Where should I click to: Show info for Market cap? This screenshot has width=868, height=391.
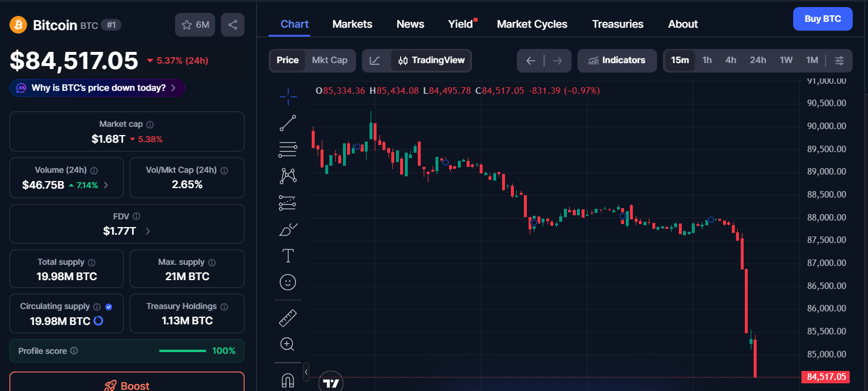pos(150,124)
